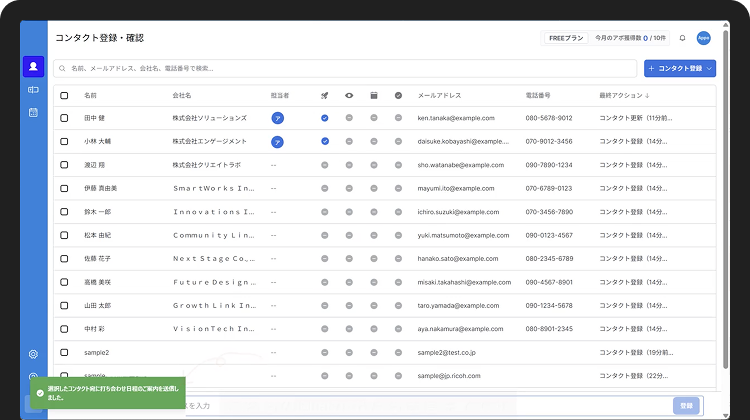
Task: Open the notification bell
Action: [x=682, y=38]
